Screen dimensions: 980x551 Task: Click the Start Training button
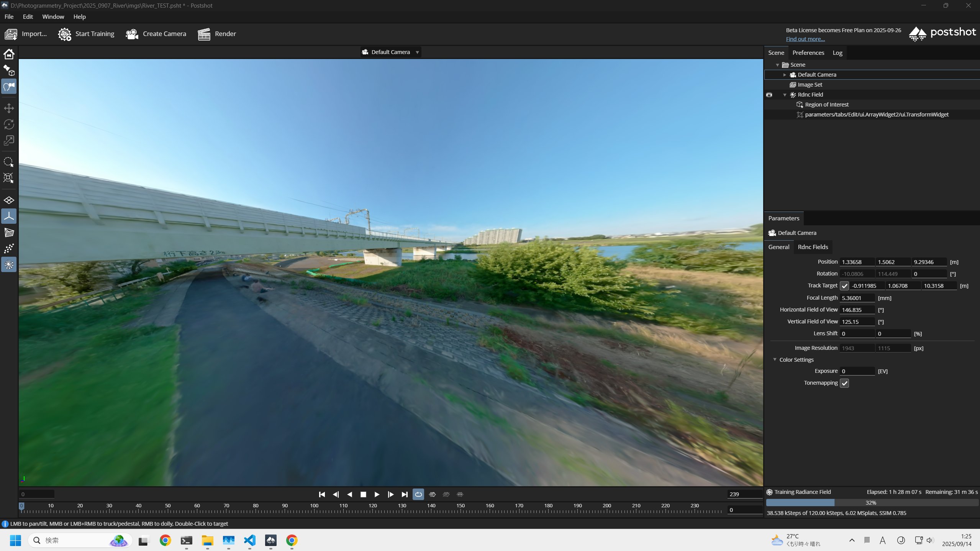point(87,34)
